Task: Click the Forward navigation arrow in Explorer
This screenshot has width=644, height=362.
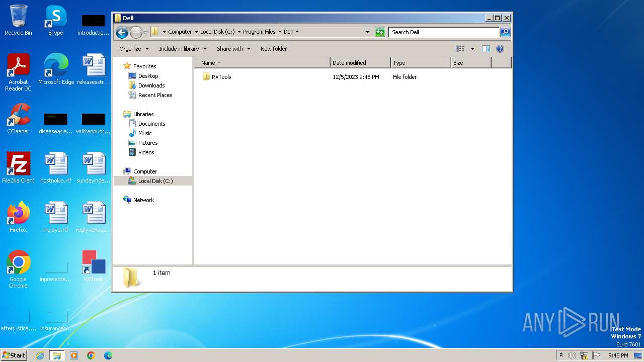Action: click(136, 33)
